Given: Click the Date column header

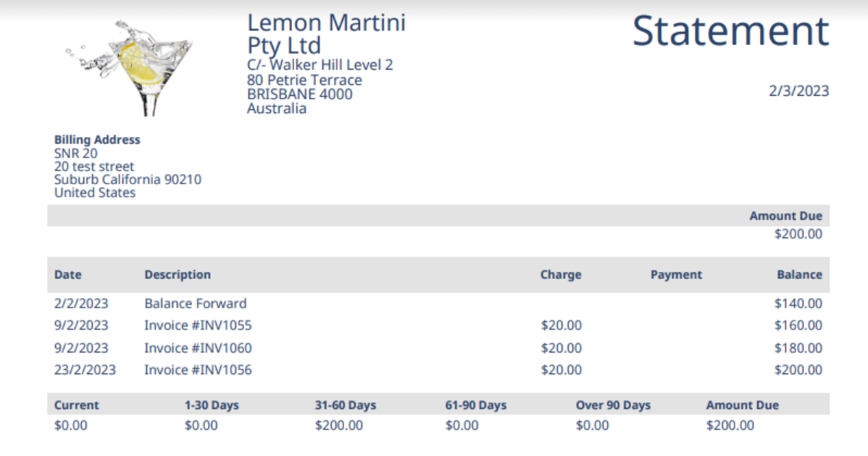Looking at the screenshot, I should click(68, 275).
